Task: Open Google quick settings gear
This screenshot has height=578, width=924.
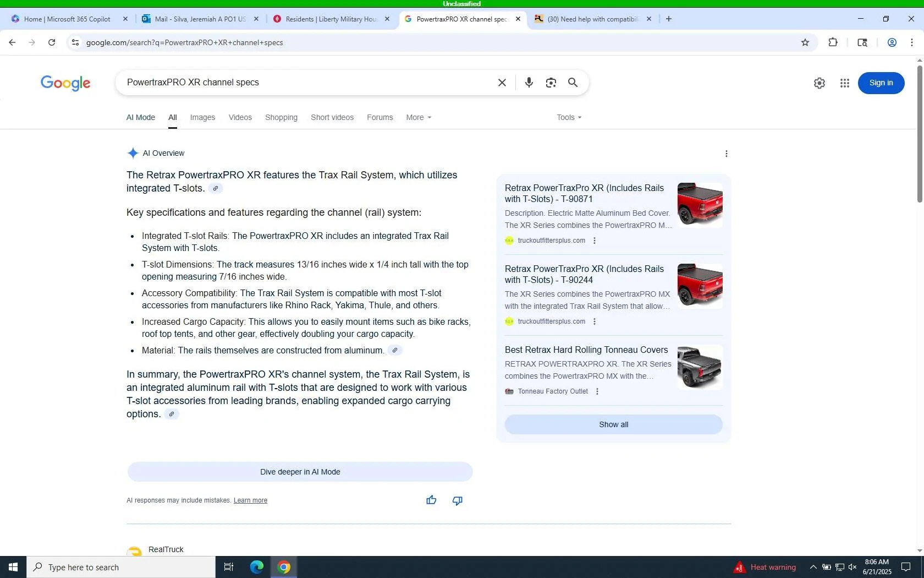Action: pyautogui.click(x=819, y=83)
